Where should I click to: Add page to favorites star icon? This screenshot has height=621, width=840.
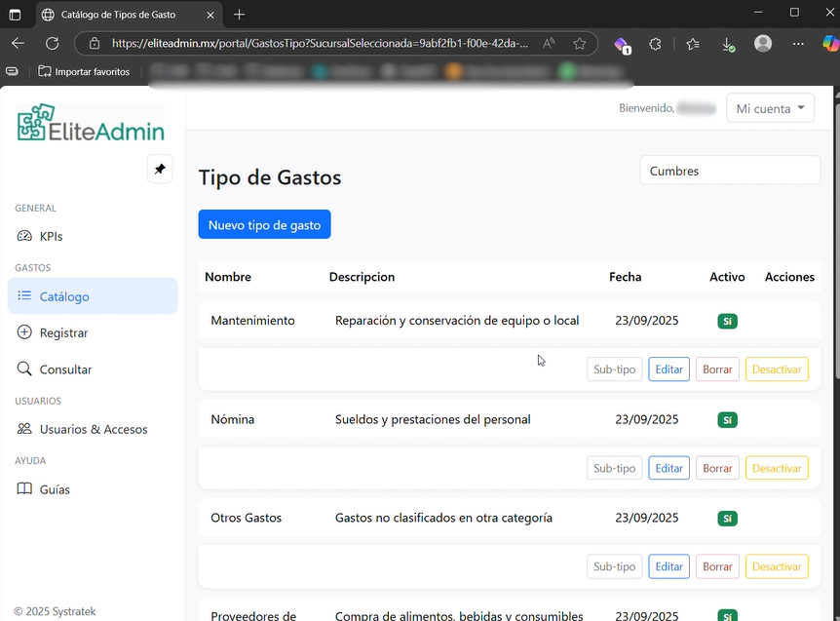pyautogui.click(x=580, y=44)
